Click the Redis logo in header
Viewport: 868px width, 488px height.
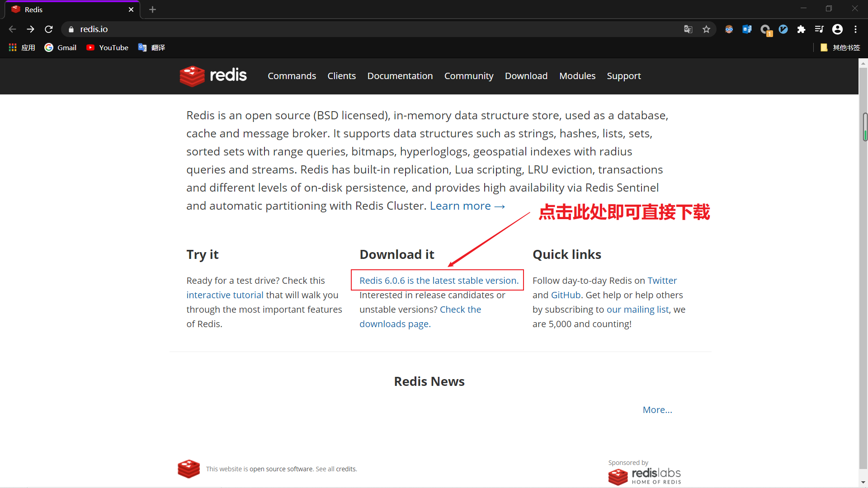pyautogui.click(x=213, y=75)
